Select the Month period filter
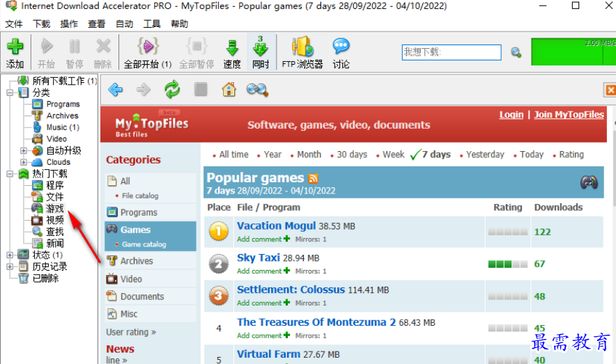Image resolution: width=616 pixels, height=364 pixels. point(309,155)
